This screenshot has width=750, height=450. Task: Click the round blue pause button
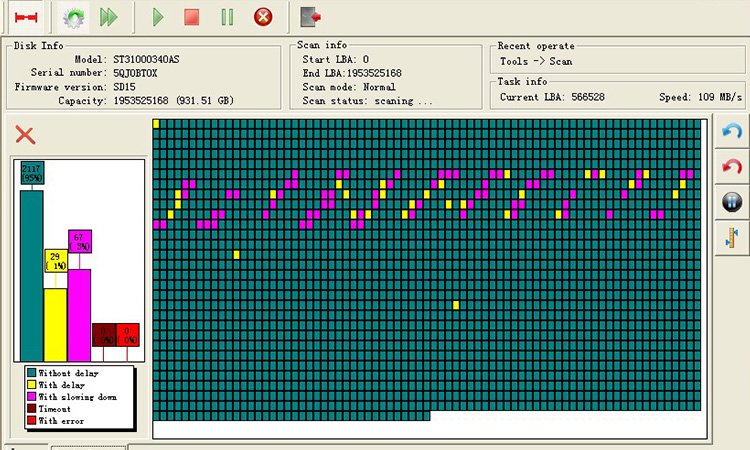(x=732, y=202)
